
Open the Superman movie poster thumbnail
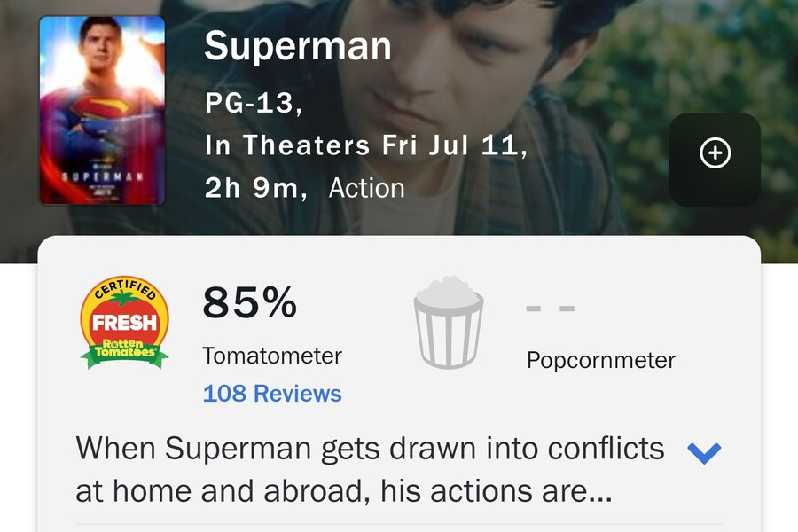pos(102,110)
